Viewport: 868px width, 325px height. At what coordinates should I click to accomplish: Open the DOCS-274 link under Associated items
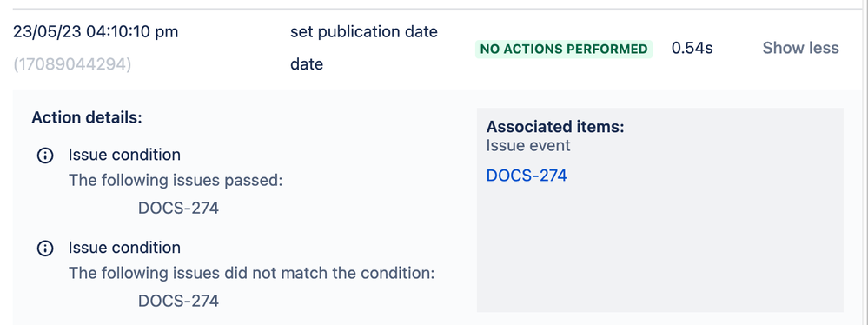pyautogui.click(x=527, y=176)
